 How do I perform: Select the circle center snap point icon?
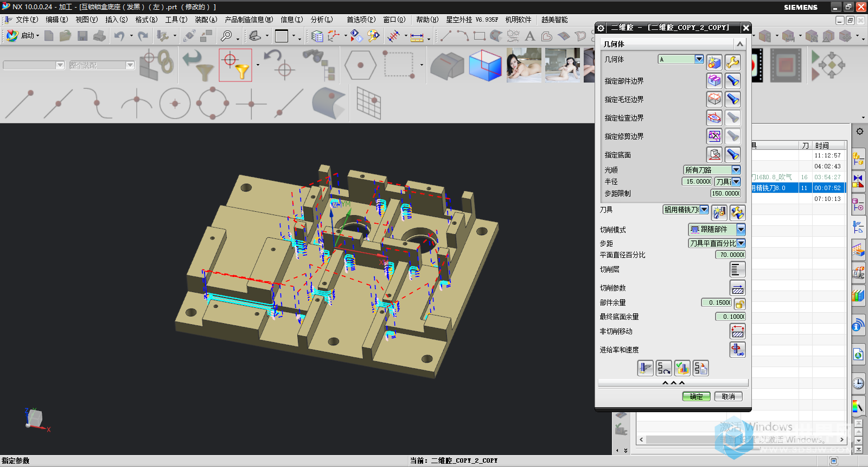[x=175, y=103]
